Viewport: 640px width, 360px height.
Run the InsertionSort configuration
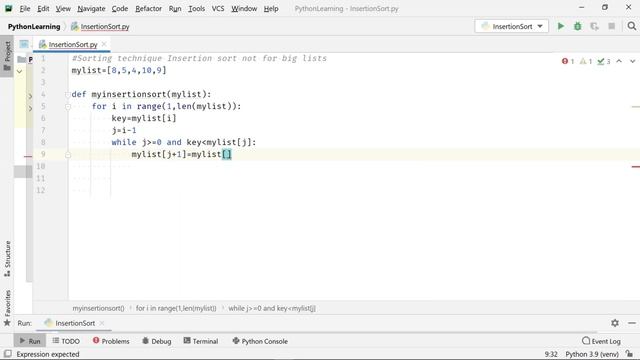[560, 26]
